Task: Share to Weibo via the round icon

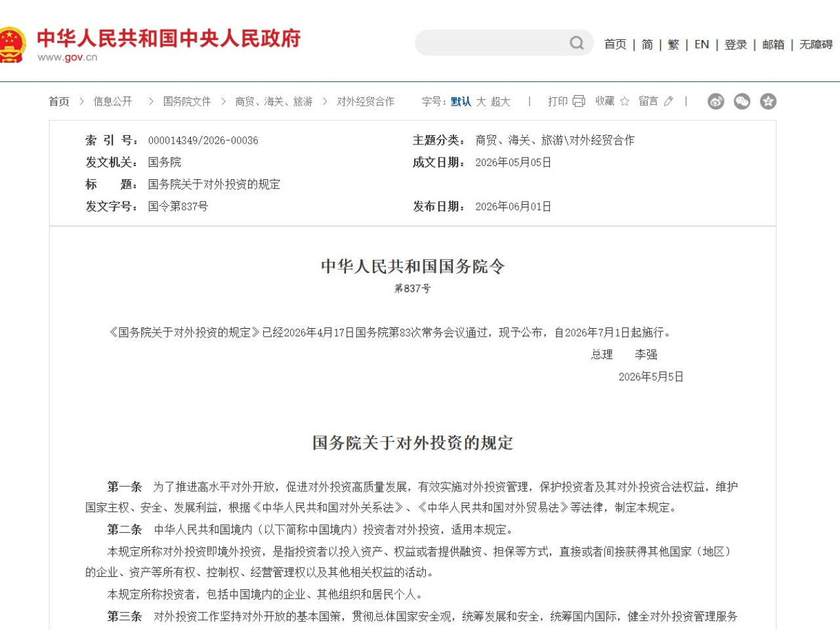Action: (716, 101)
